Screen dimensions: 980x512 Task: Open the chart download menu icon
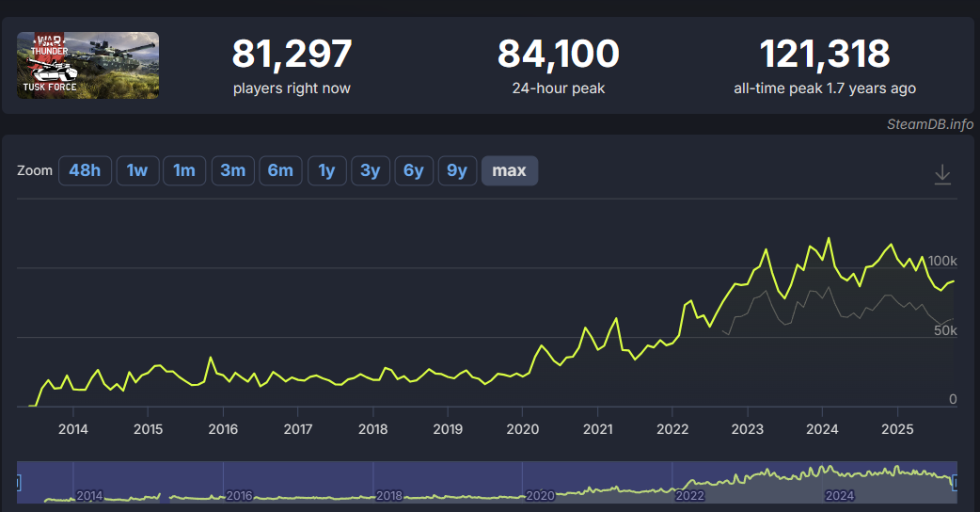(941, 174)
